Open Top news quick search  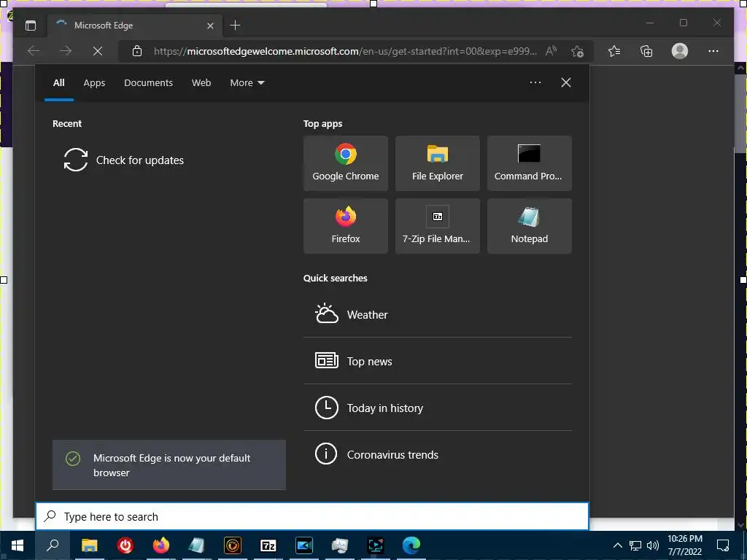[438, 361]
